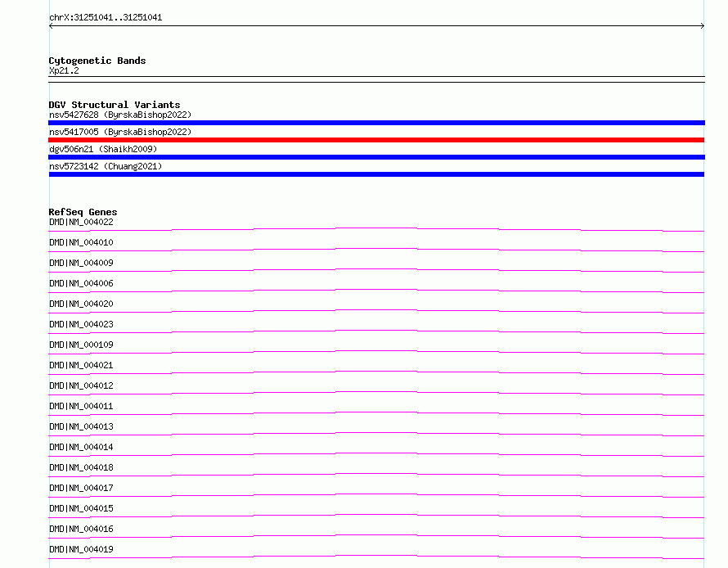Click the DMD|NM_004023 transcript label
Screen dimensions: 728x568
pyautogui.click(x=81, y=324)
